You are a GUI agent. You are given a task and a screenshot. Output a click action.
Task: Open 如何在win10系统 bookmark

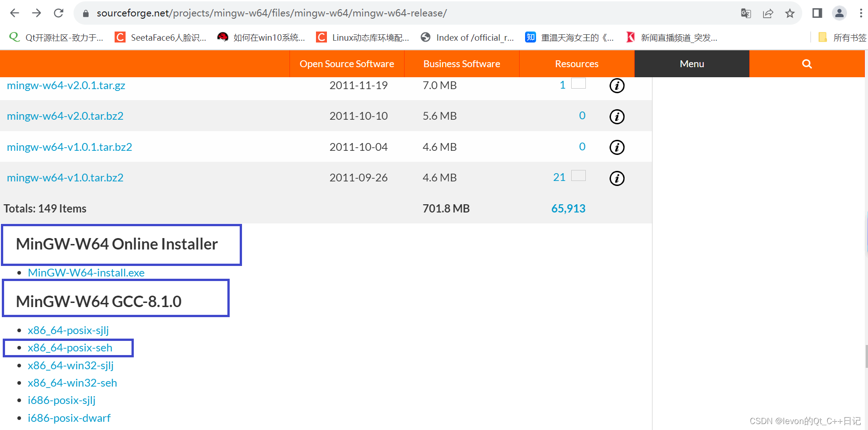tap(261, 37)
